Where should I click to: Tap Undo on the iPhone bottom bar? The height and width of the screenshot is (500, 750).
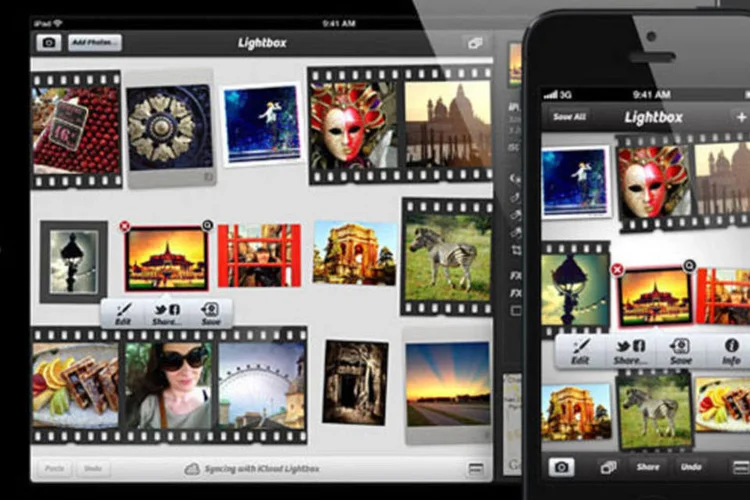(691, 467)
